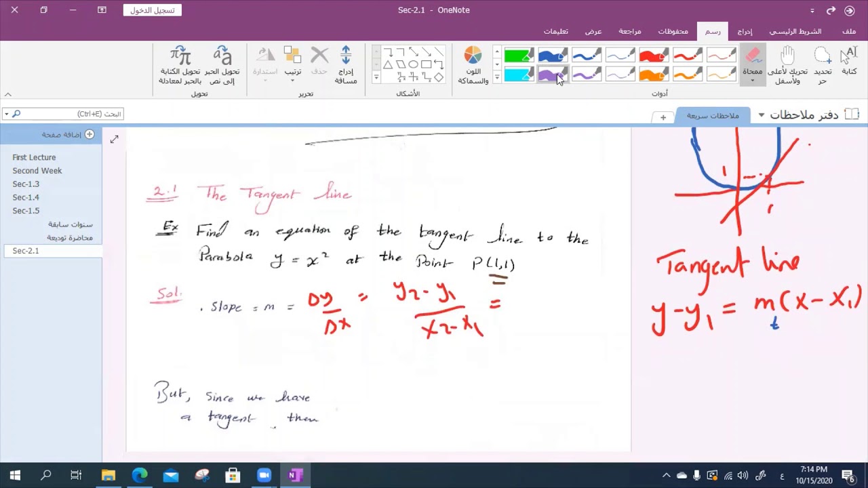
Task: Click the Undo arrow in title bar
Action: [831, 10]
